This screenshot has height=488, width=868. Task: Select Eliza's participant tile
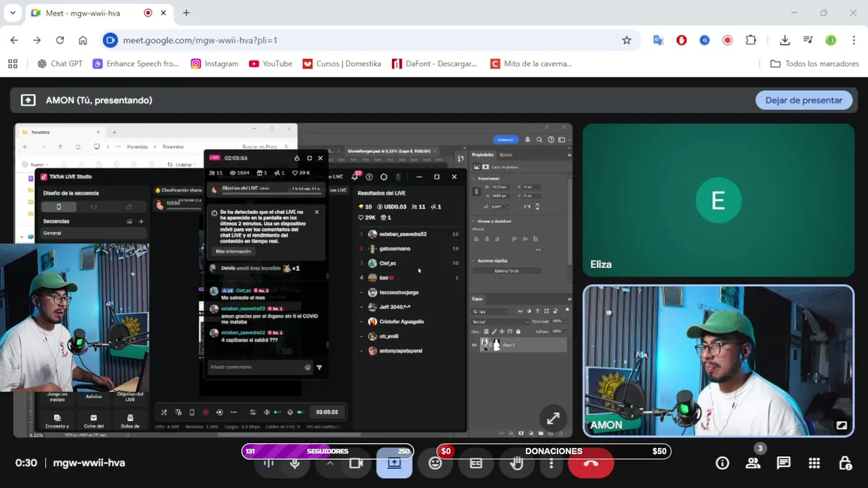tap(718, 201)
